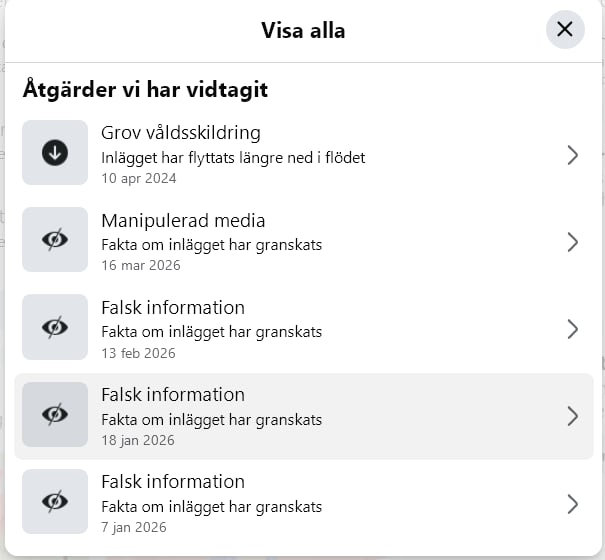Close the Visa alla dialog
605x560 pixels.
(x=565, y=30)
